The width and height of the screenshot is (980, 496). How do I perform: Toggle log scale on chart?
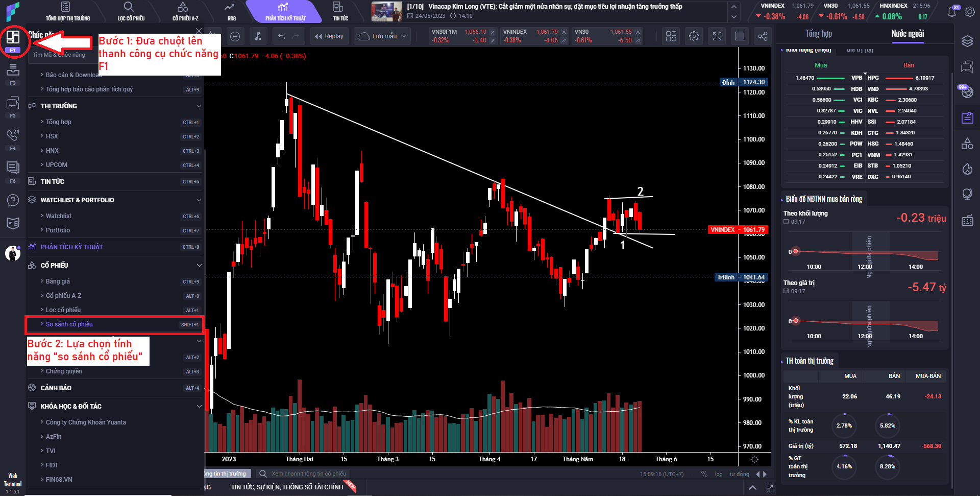(x=718, y=474)
